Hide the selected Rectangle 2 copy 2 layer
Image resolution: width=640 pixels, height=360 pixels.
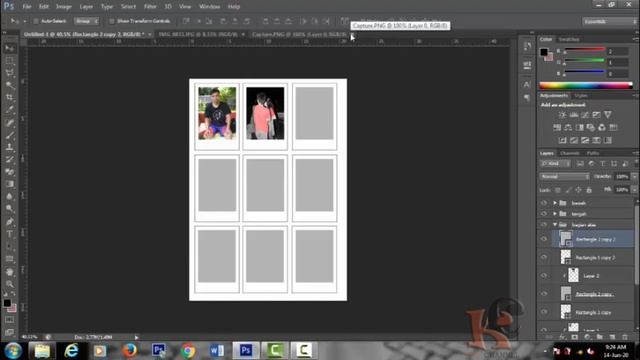pyautogui.click(x=544, y=239)
